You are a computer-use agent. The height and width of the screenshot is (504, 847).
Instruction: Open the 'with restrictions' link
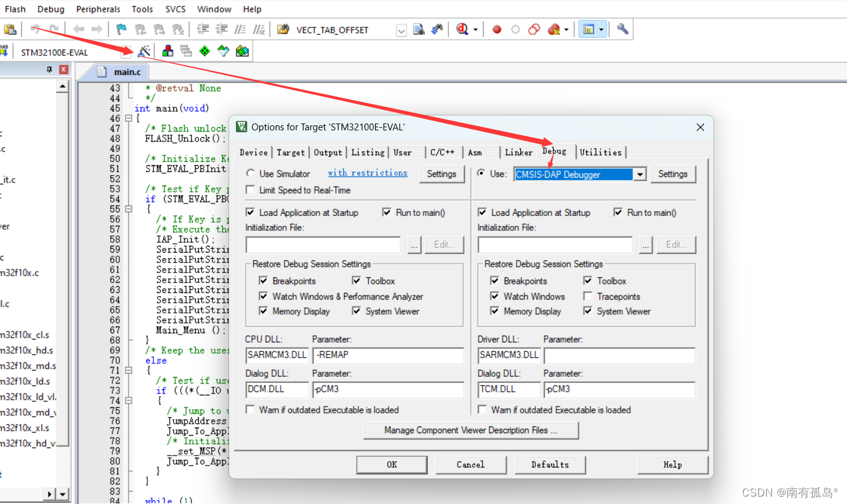pos(368,173)
